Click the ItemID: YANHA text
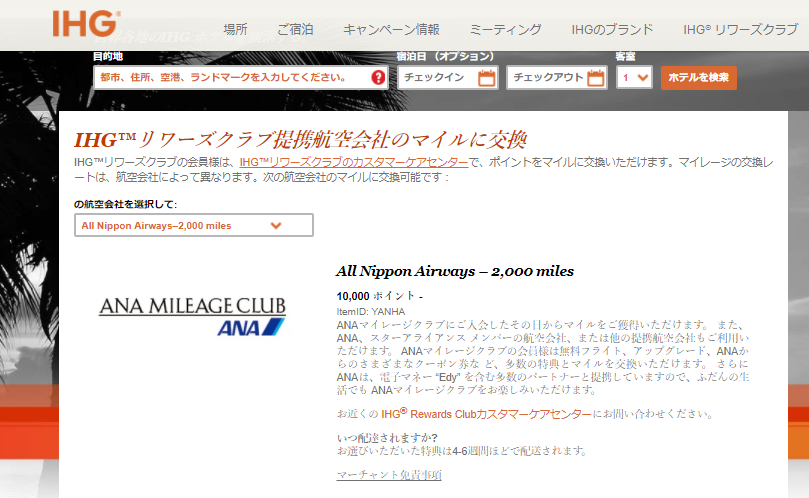Screen dimensions: 809x498 pyautogui.click(x=371, y=311)
